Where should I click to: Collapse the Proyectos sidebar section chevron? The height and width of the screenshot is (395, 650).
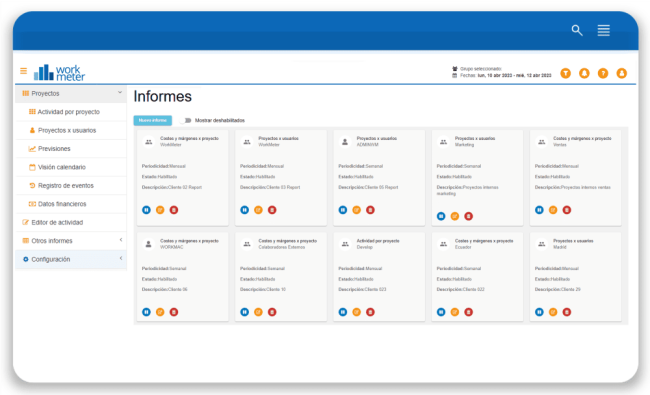(120, 92)
